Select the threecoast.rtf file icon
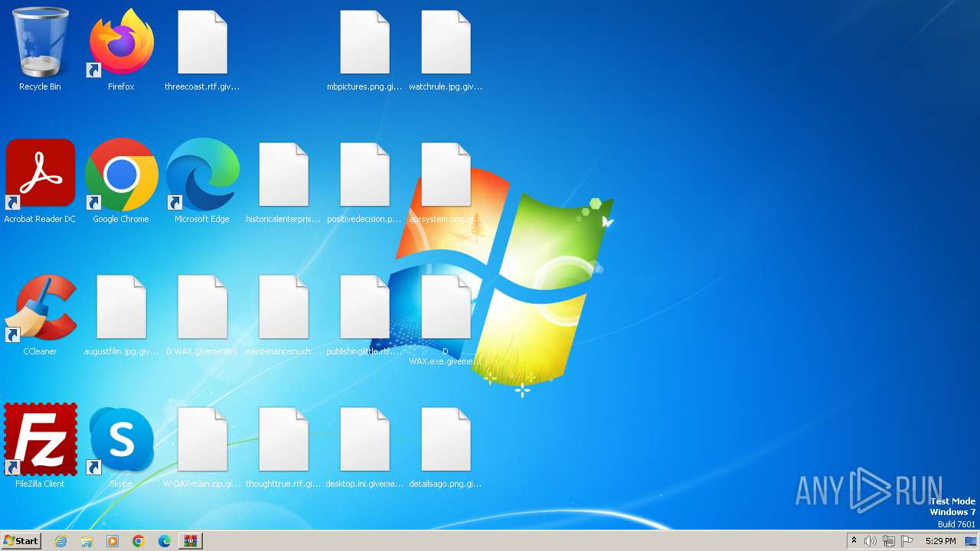The height and width of the screenshot is (551, 980). (x=202, y=43)
